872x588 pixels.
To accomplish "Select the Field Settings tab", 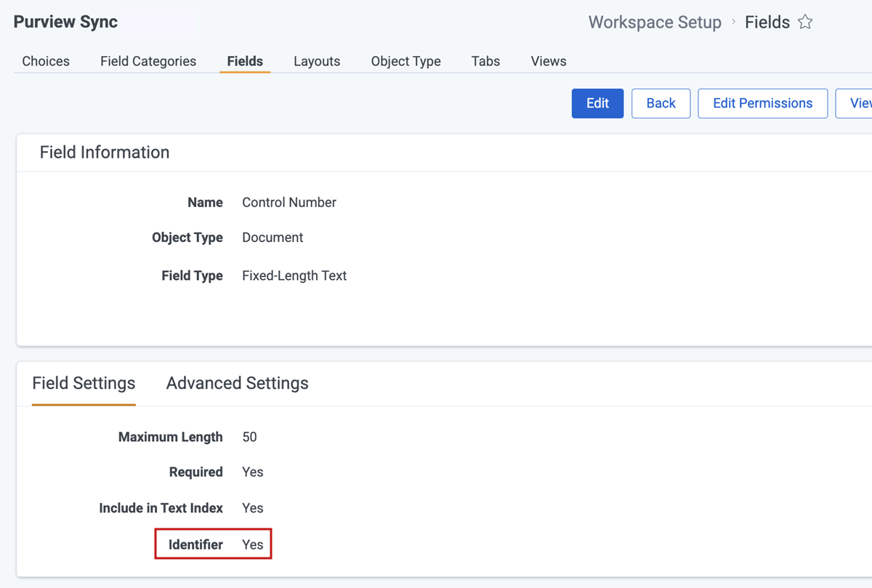I will point(84,383).
